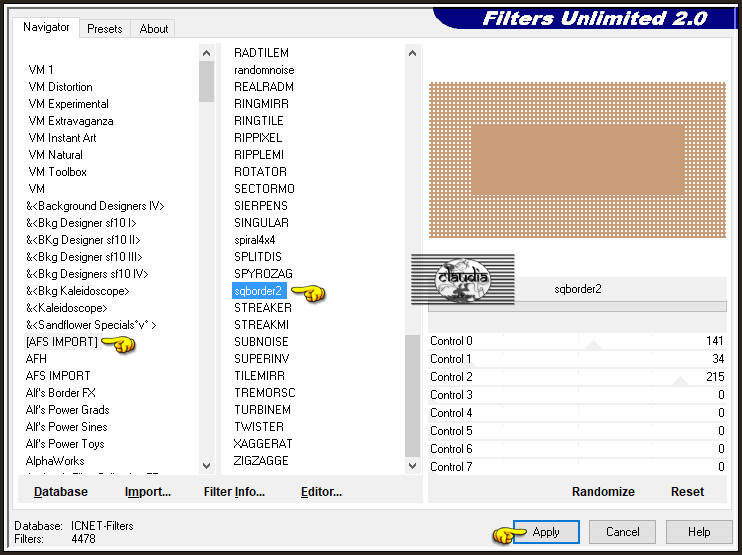Screen dimensions: 742x555
Task: Select the spiral4x4 filter
Action: (x=255, y=240)
